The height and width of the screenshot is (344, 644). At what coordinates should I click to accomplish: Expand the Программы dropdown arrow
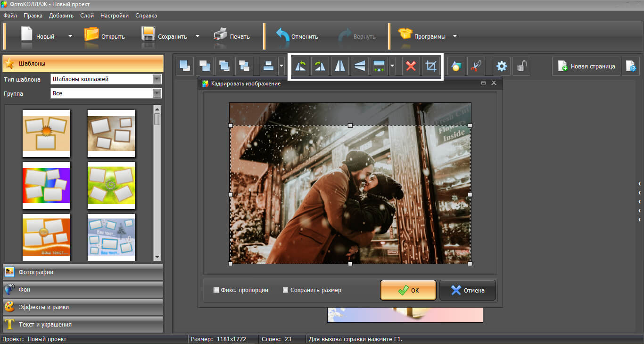coord(455,36)
